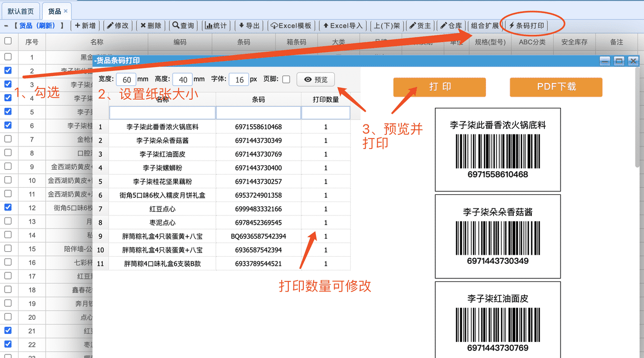Image resolution: width=644 pixels, height=358 pixels.
Task: Click the 货主 owner toolbar button
Action: [420, 26]
